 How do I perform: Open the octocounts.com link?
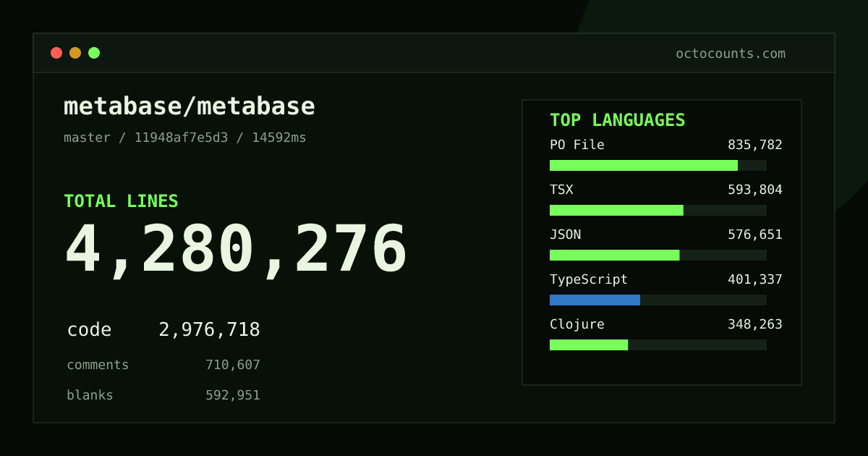point(731,54)
